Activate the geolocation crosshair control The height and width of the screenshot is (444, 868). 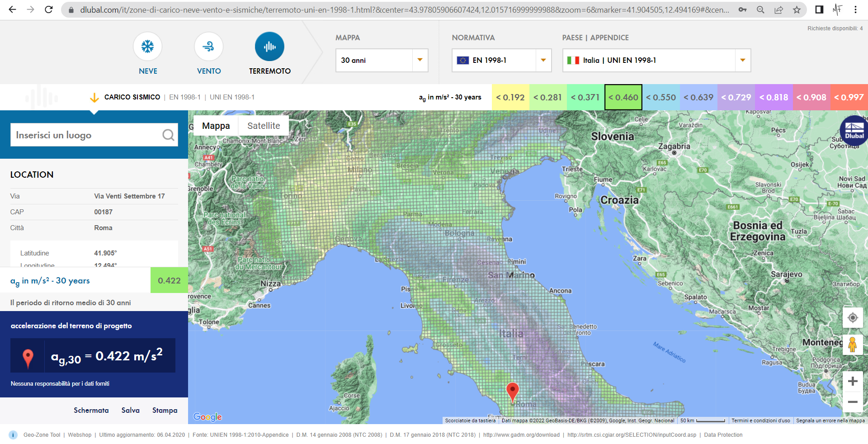[853, 317]
